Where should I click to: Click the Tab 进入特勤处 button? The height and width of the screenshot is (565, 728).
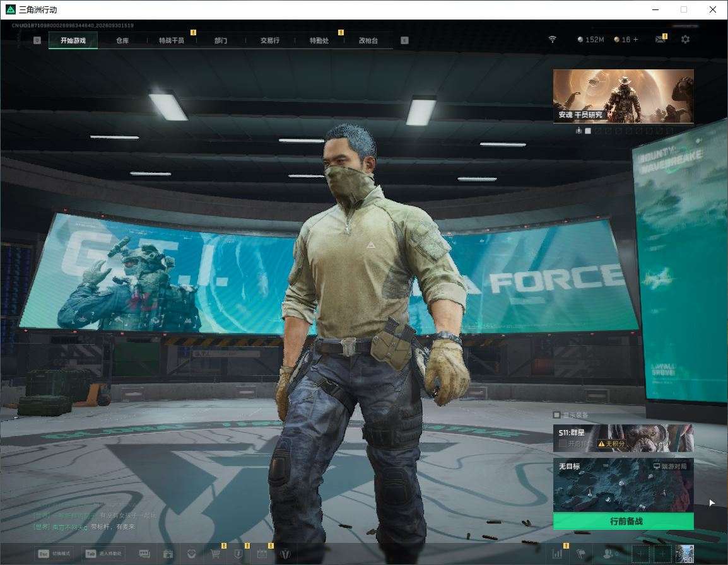point(103,554)
